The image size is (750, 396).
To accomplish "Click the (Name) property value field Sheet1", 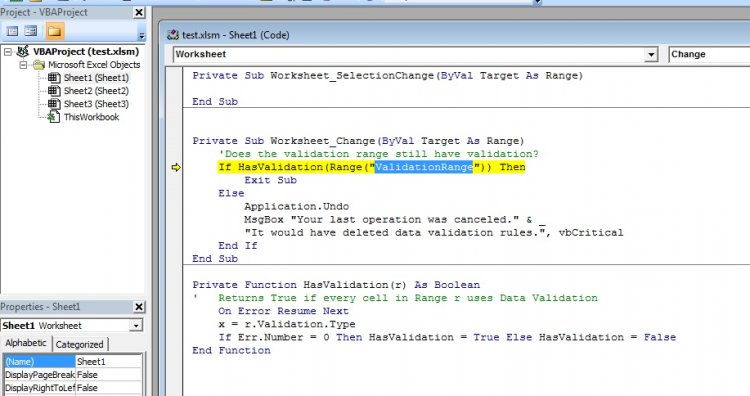I will pos(109,362).
